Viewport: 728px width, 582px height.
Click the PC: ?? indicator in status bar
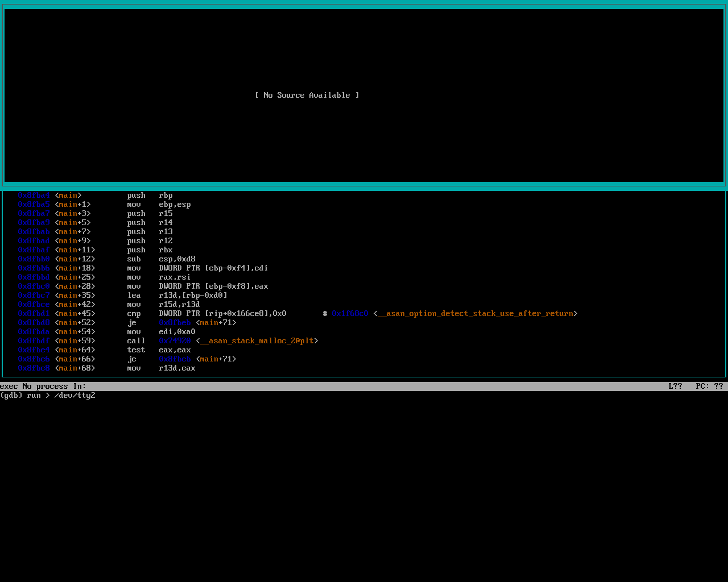709,386
